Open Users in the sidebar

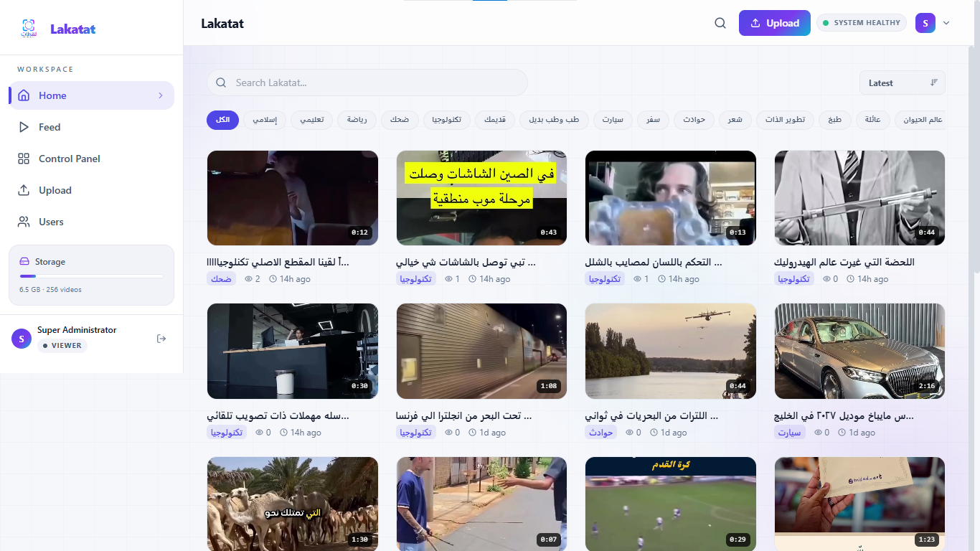coord(91,222)
